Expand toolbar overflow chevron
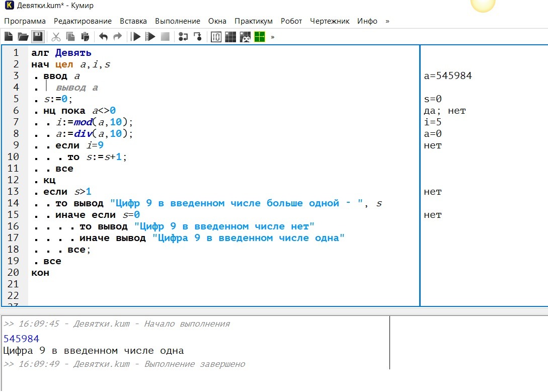Screen dimensions: 548x392 (x=273, y=37)
